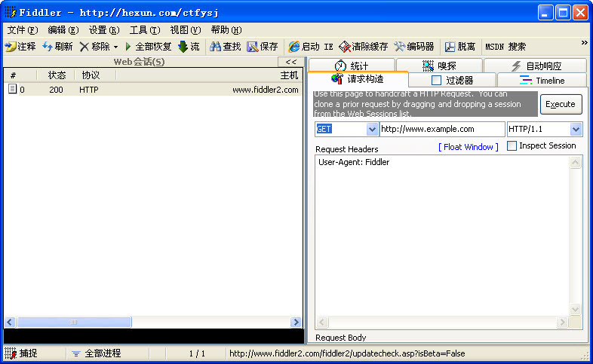Click the sessions horizontal scrollbar thumb
The width and height of the screenshot is (593, 364).
[74, 322]
